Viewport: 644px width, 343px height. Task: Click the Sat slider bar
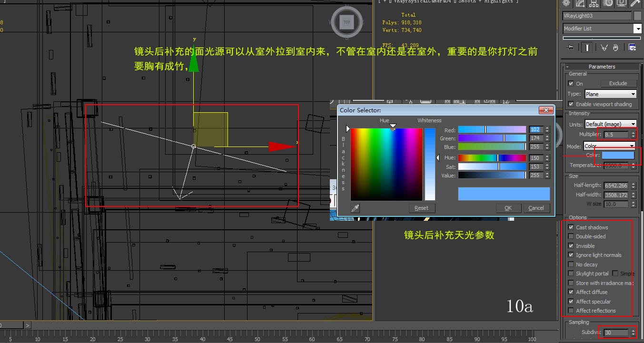coord(492,167)
